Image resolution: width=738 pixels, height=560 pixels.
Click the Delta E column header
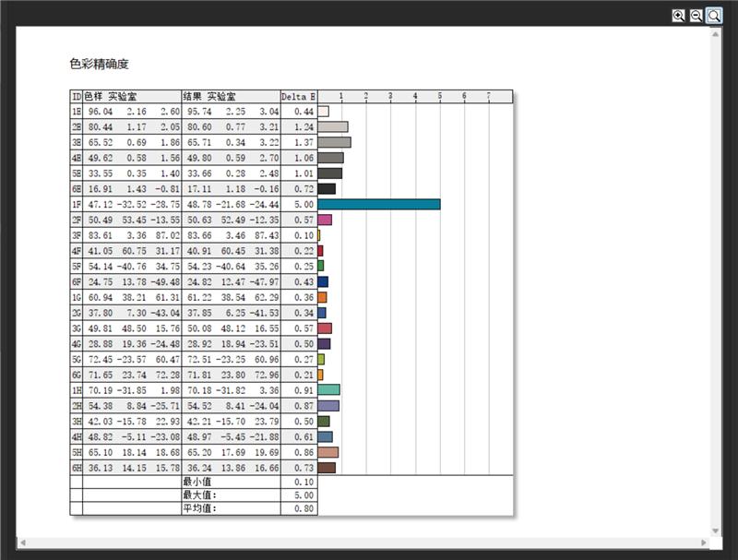coord(297,96)
